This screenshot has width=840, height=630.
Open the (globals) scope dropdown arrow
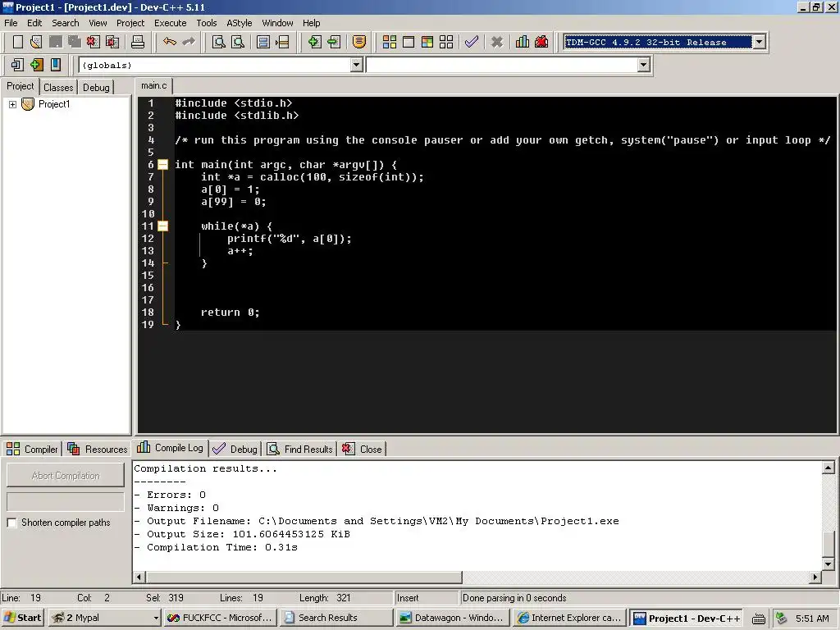click(x=356, y=65)
